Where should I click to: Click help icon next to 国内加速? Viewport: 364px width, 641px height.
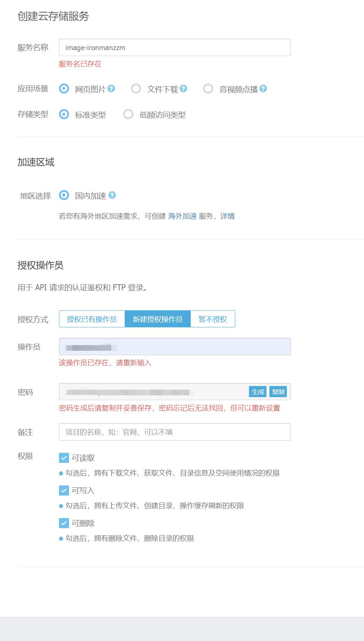(x=112, y=195)
